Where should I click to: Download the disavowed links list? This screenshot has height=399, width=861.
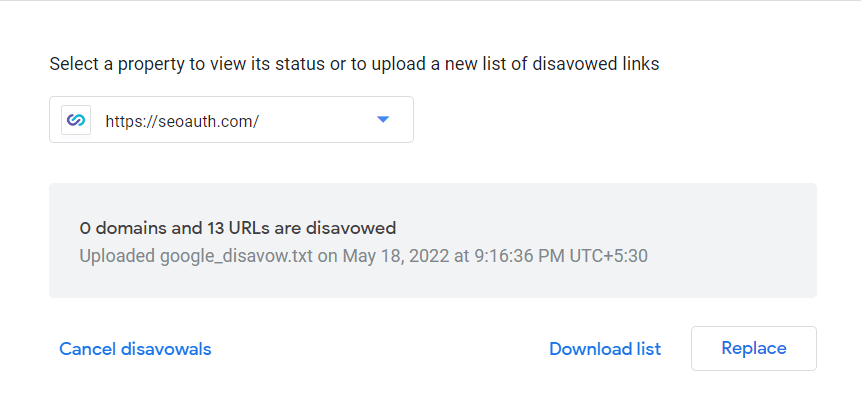tap(605, 349)
